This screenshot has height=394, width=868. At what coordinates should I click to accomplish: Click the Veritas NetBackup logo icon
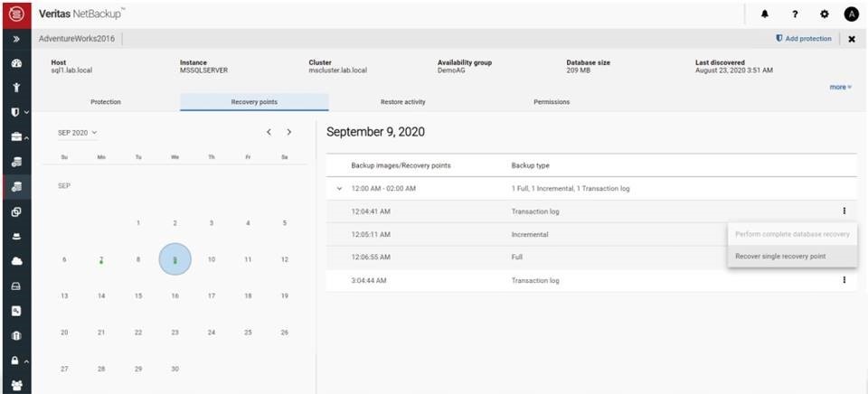[16, 14]
